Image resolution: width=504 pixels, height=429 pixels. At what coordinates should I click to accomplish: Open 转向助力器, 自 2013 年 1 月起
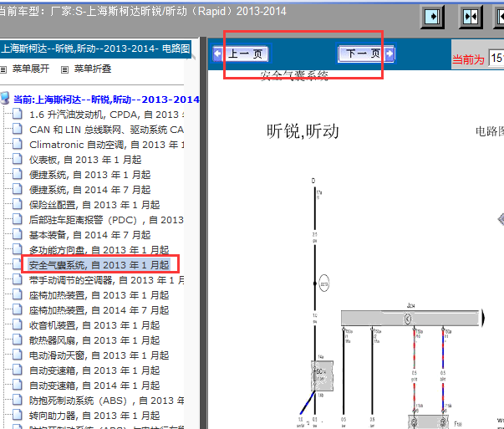(x=94, y=416)
